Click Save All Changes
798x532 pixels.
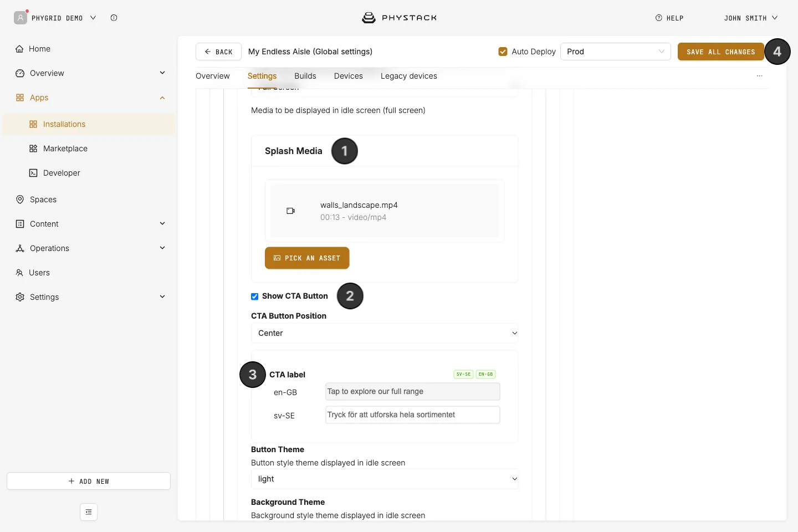click(721, 52)
